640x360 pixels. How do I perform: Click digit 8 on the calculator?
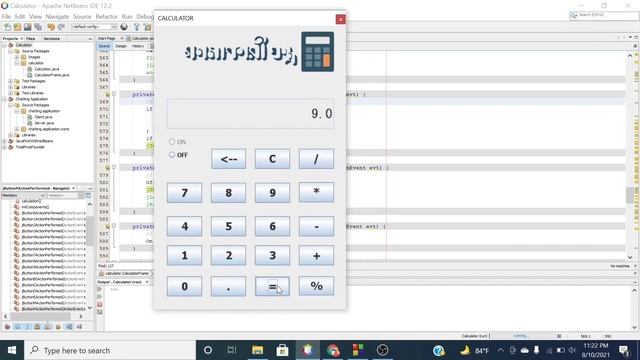tap(229, 192)
